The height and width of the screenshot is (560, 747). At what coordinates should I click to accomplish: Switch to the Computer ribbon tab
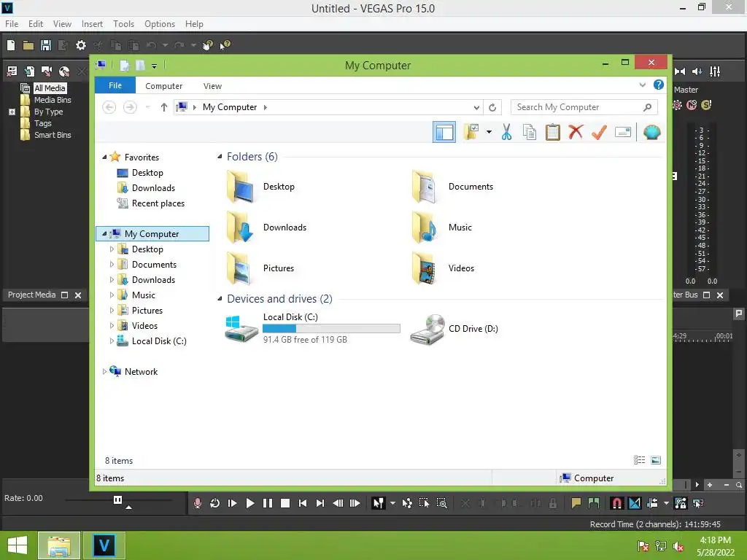click(164, 86)
